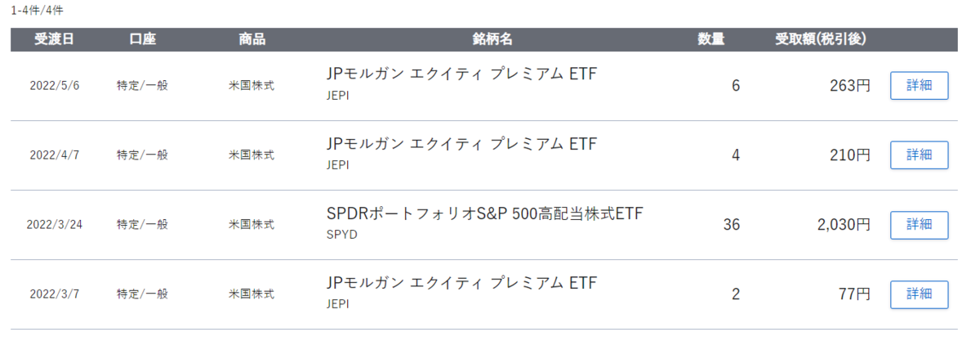Open details for the 2022/3/7 JEPI dividend
Viewport: 980px width, 341px height.
pyautogui.click(x=919, y=294)
